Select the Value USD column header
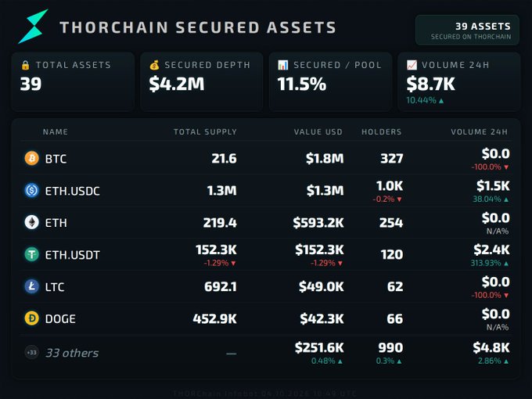532x399 pixels. coord(318,131)
